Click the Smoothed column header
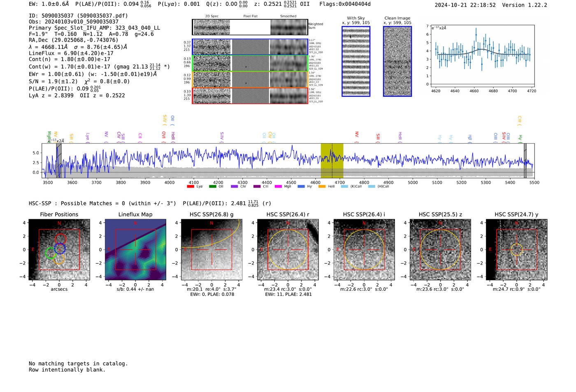This screenshot has height=392, width=576. click(x=288, y=16)
